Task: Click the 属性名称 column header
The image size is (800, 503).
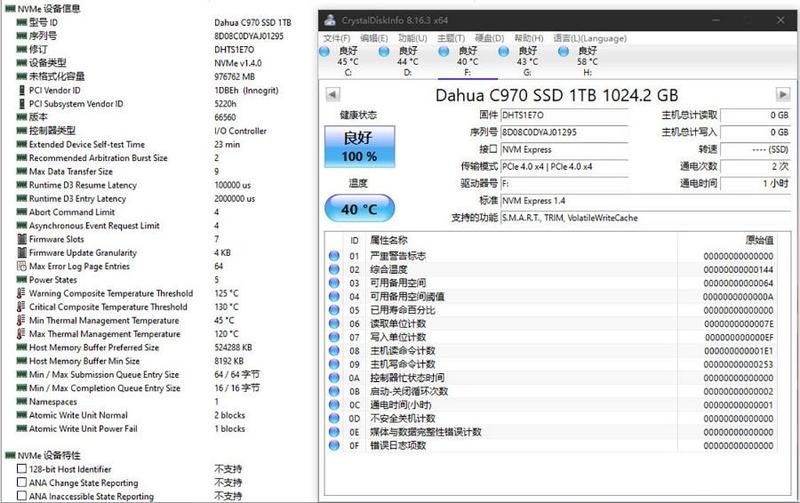Action: click(x=521, y=240)
